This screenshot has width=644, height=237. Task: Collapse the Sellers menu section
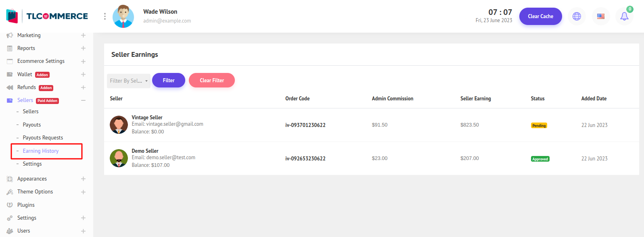point(83,100)
